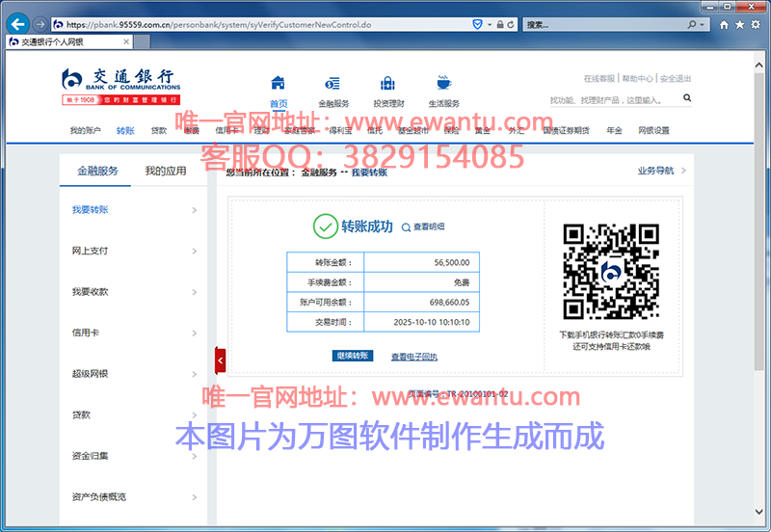
Task: Expand the 信用卡 sidebar item
Action: click(195, 333)
